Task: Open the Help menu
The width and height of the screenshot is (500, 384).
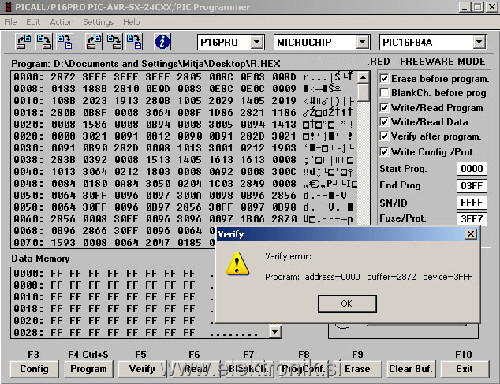Action: (131, 22)
